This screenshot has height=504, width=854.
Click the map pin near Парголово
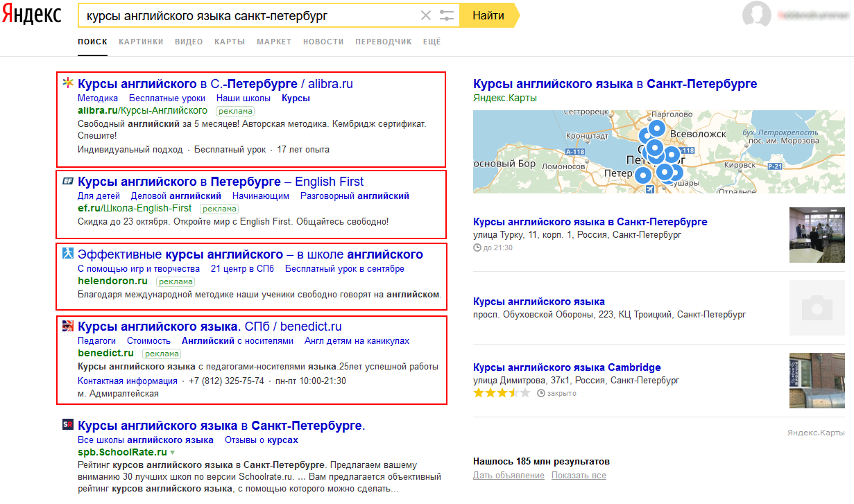click(x=656, y=128)
